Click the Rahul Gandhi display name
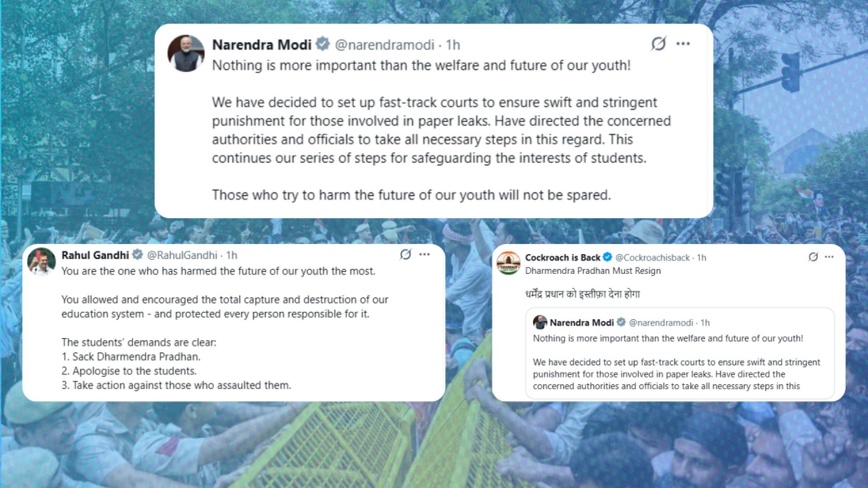This screenshot has width=868, height=488. point(95,255)
